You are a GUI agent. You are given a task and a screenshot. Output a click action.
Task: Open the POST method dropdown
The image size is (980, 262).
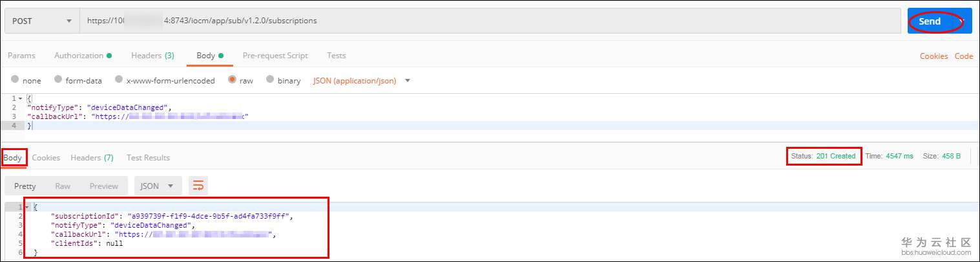pos(41,21)
